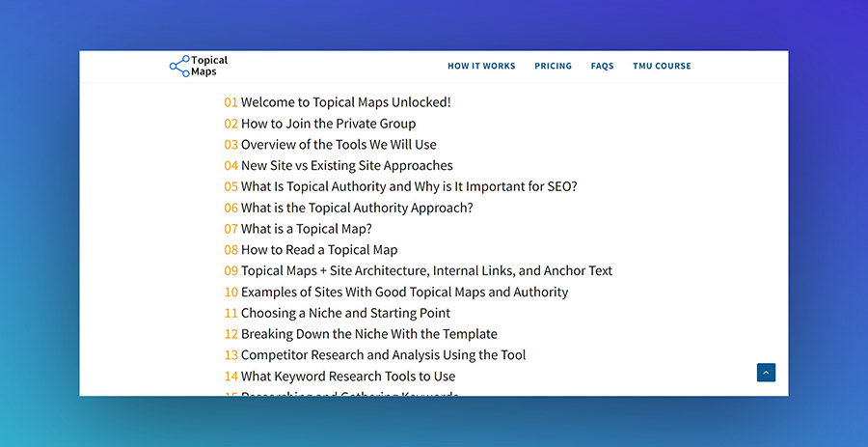Open the FAQS navigation link
Viewport: 868px width, 447px height.
(x=602, y=66)
